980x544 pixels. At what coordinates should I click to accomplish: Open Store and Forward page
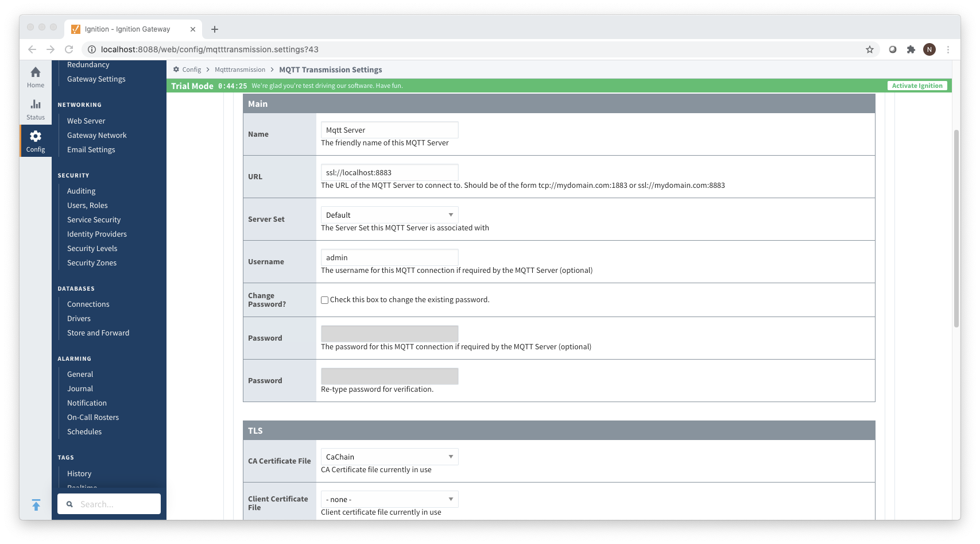98,333
